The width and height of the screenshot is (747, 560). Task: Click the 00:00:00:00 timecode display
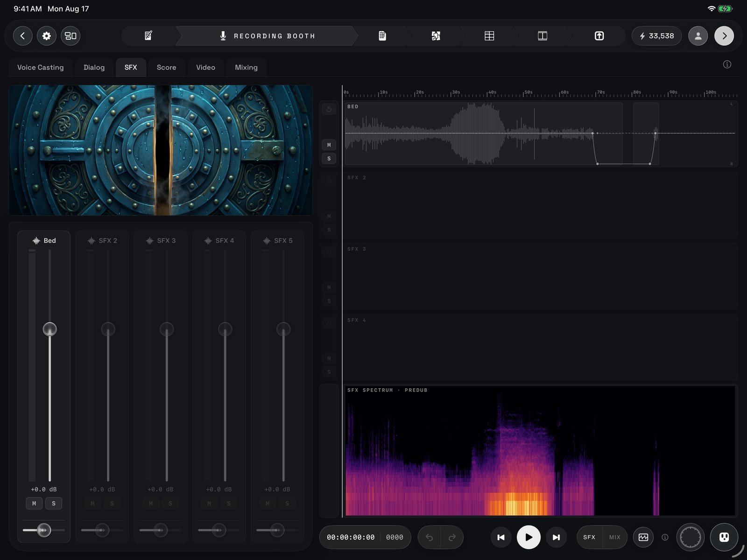click(351, 538)
